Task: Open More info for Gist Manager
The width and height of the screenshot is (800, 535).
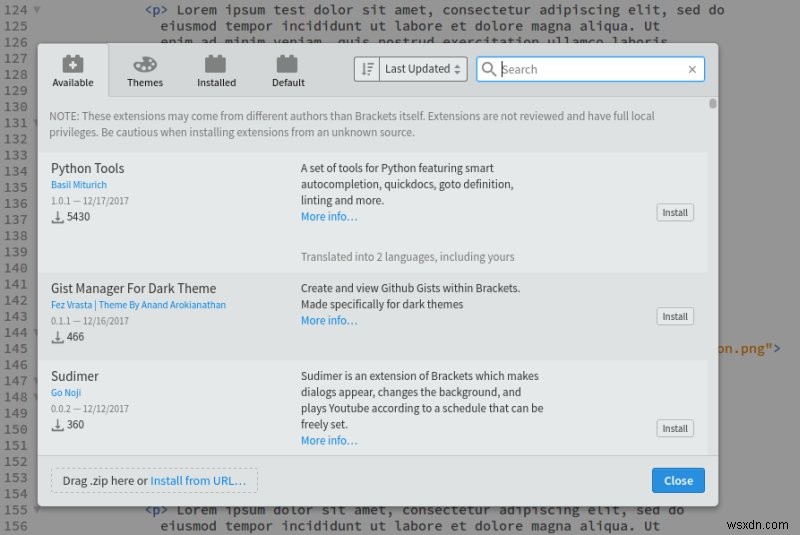Action: coord(329,320)
